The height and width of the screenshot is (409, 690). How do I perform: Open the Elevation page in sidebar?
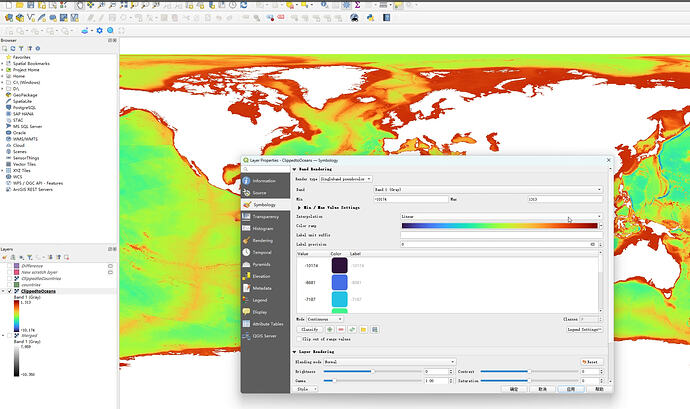261,276
